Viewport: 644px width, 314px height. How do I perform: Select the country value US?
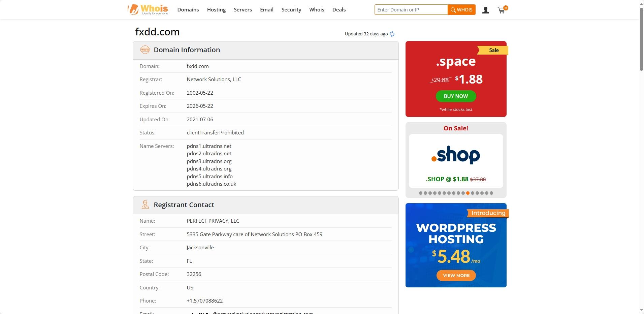(x=190, y=288)
